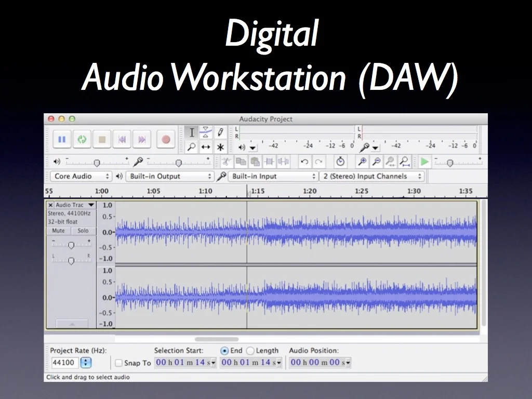
Task: Click the Silence audio icon
Action: coord(283,162)
